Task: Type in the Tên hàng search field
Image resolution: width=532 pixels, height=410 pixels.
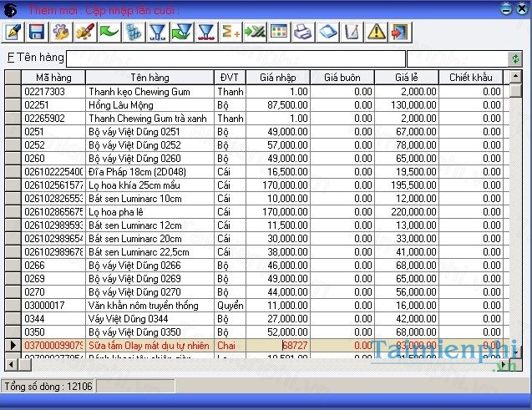Action: pos(236,59)
